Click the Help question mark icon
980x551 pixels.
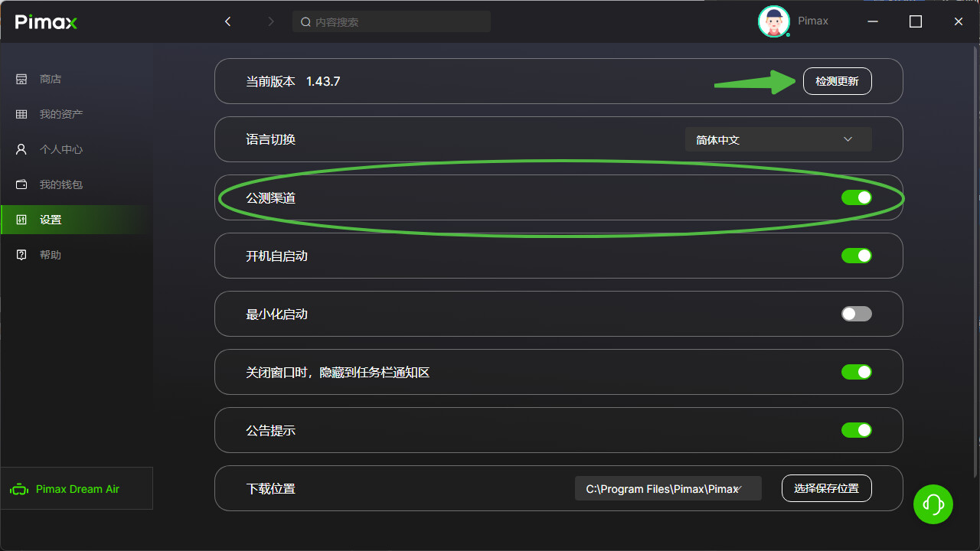21,255
